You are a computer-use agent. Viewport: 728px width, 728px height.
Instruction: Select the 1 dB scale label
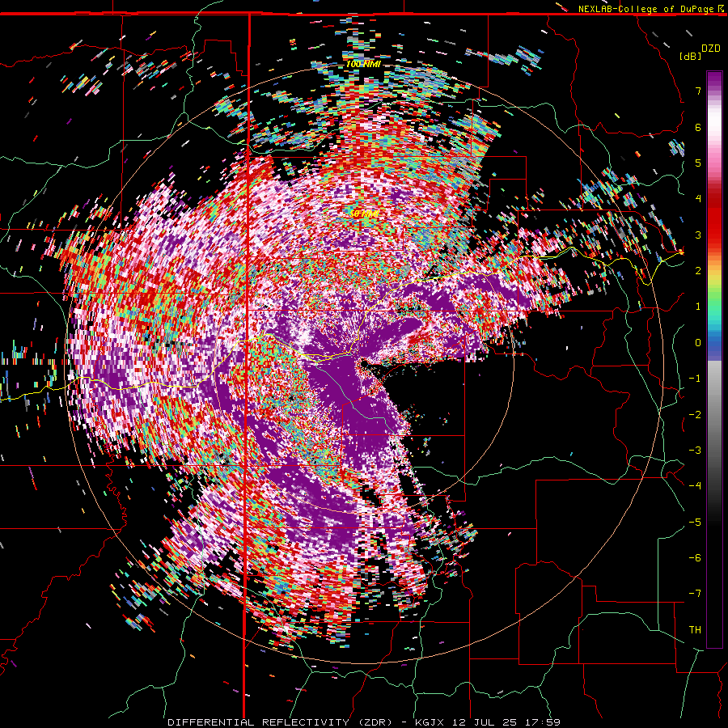698,307
